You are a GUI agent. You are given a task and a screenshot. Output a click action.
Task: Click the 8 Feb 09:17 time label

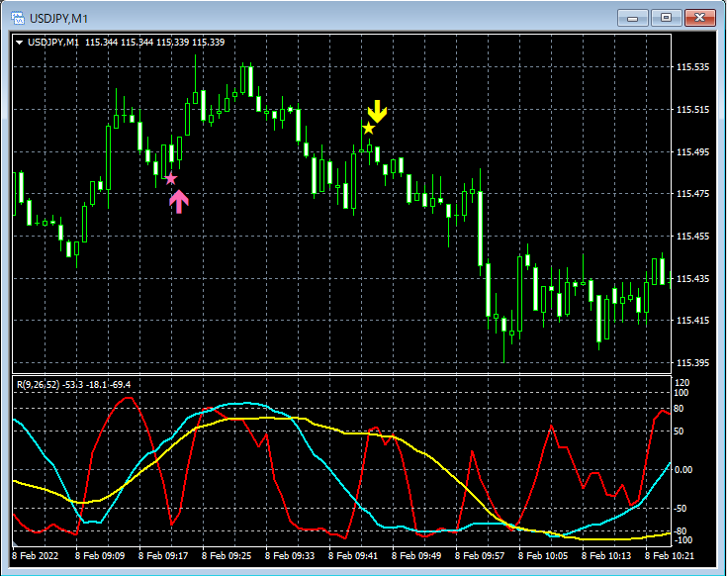tap(163, 556)
